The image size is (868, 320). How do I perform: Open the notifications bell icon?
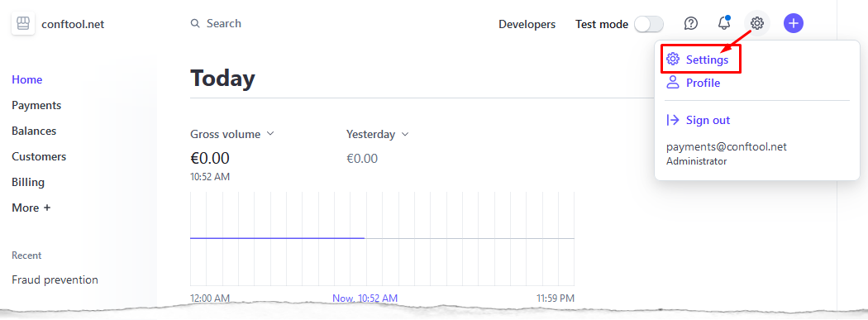pyautogui.click(x=723, y=23)
